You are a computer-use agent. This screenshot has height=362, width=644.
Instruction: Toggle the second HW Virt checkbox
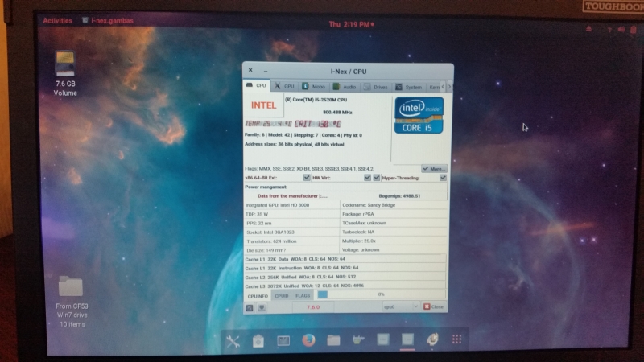377,178
